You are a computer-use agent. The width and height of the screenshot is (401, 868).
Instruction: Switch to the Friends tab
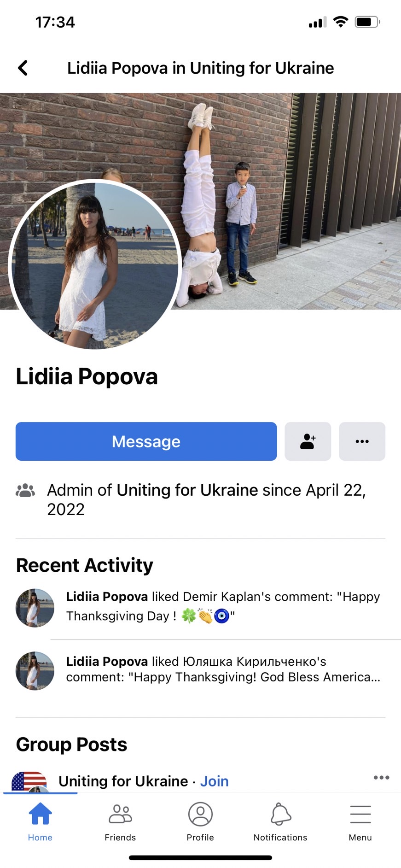click(x=120, y=822)
